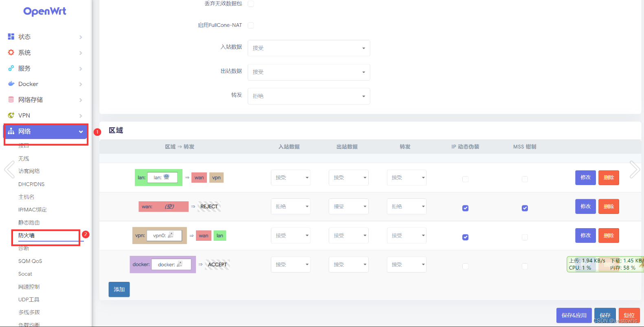644x327 pixels.
Task: Open the UDP tools (UDP工具) item
Action: click(x=29, y=299)
